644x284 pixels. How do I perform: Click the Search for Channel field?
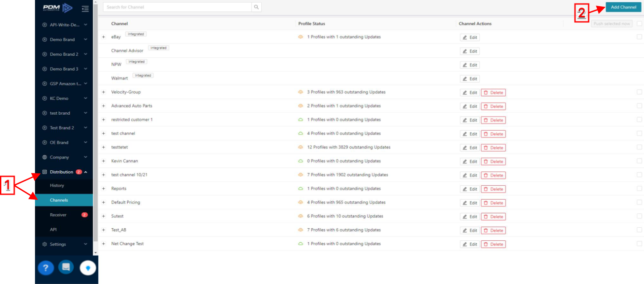pyautogui.click(x=177, y=7)
